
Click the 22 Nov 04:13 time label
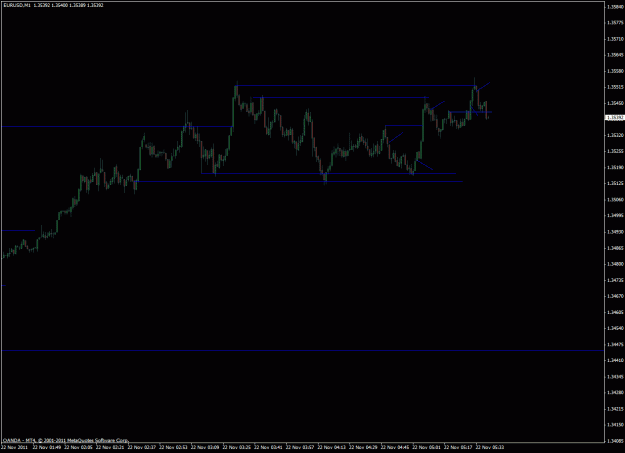click(332, 447)
